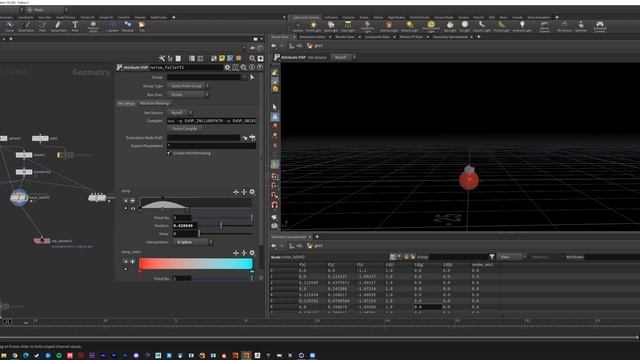
Task: Open the Motion FX View pane tab
Action: tap(411, 37)
